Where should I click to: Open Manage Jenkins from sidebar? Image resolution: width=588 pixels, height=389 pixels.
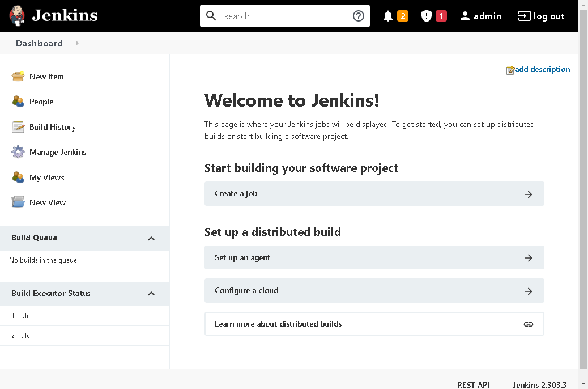pos(58,152)
